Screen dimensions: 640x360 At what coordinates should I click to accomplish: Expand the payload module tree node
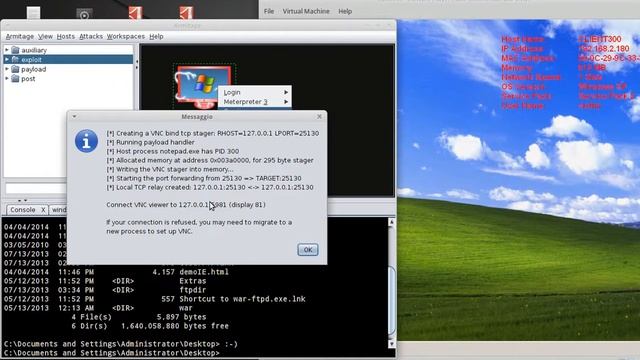click(7, 69)
